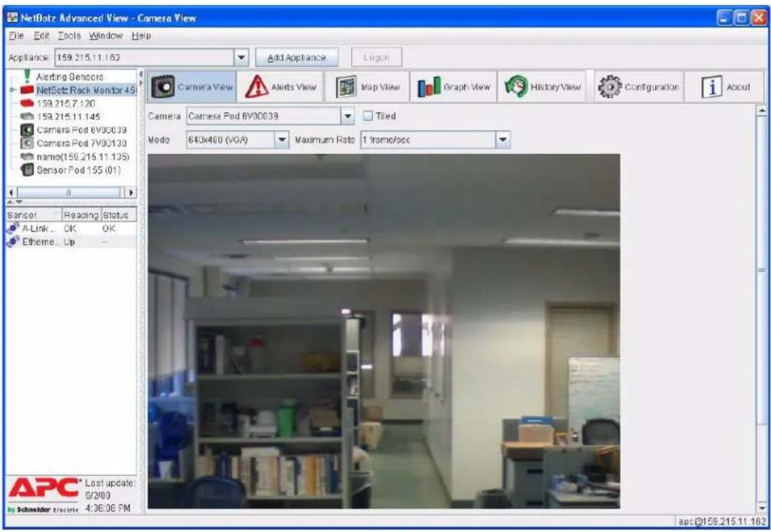Open the Map View tab
This screenshot has width=771, height=532.
point(367,87)
